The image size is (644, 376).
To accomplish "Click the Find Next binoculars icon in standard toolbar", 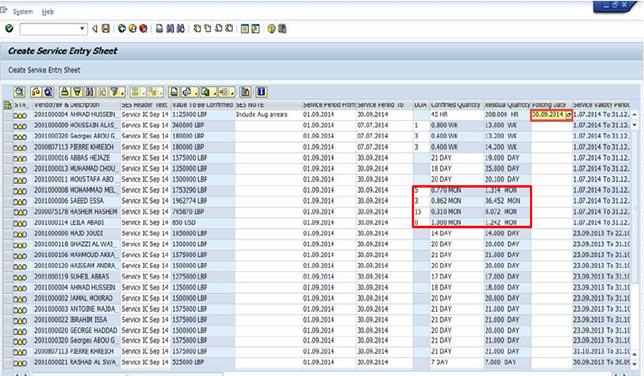I will (x=180, y=28).
